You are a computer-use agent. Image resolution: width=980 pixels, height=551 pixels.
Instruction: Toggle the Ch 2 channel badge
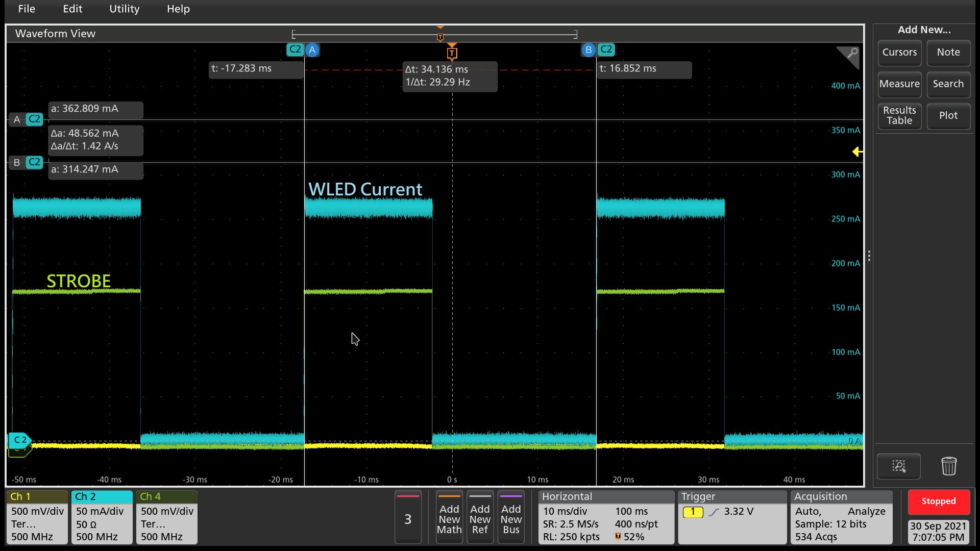click(102, 517)
